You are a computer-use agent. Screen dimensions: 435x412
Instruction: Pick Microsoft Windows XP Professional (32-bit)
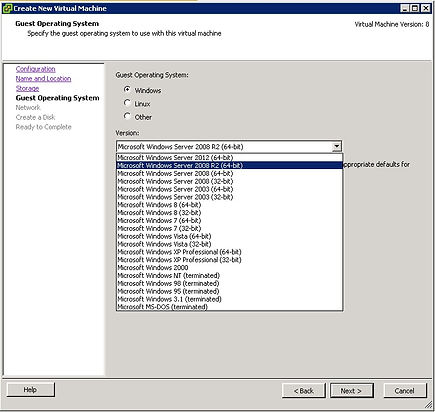[229, 260]
